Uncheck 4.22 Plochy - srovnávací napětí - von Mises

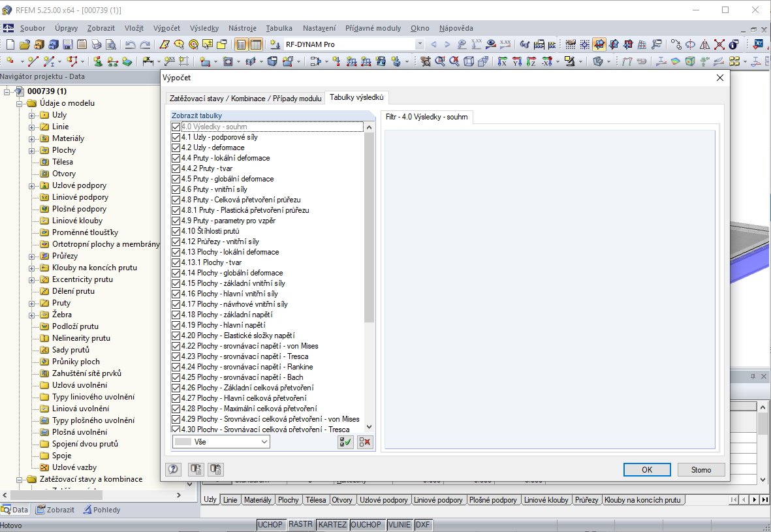pos(176,346)
